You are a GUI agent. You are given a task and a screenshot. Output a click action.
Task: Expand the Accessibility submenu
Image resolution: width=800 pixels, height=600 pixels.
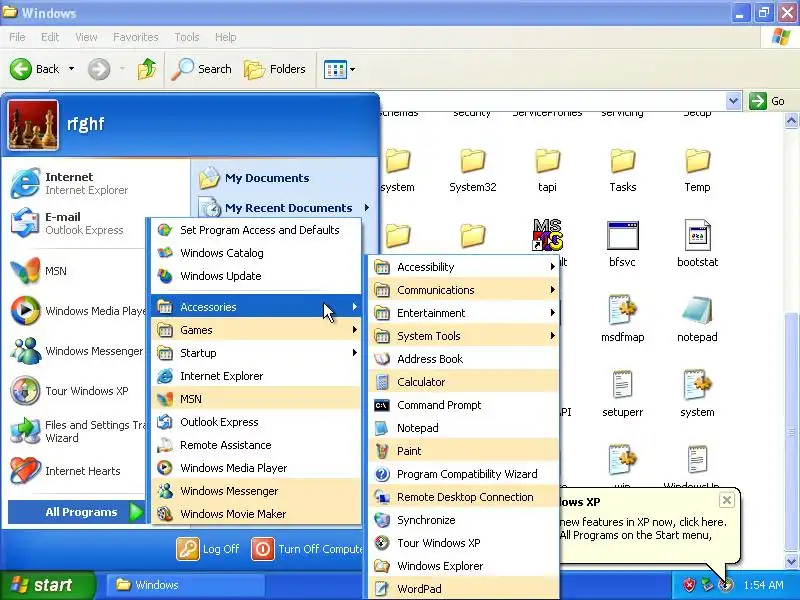pyautogui.click(x=463, y=266)
